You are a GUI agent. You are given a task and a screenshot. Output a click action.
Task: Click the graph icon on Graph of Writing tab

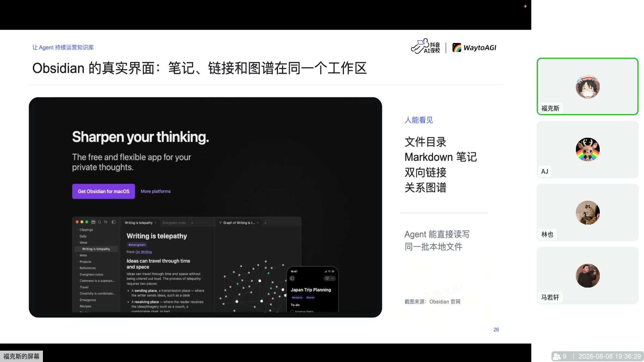click(220, 223)
